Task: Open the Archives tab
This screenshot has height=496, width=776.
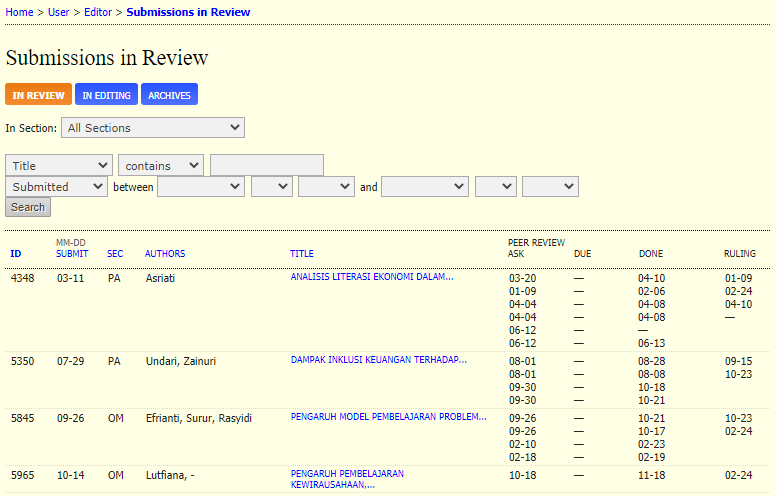Action: tap(169, 95)
